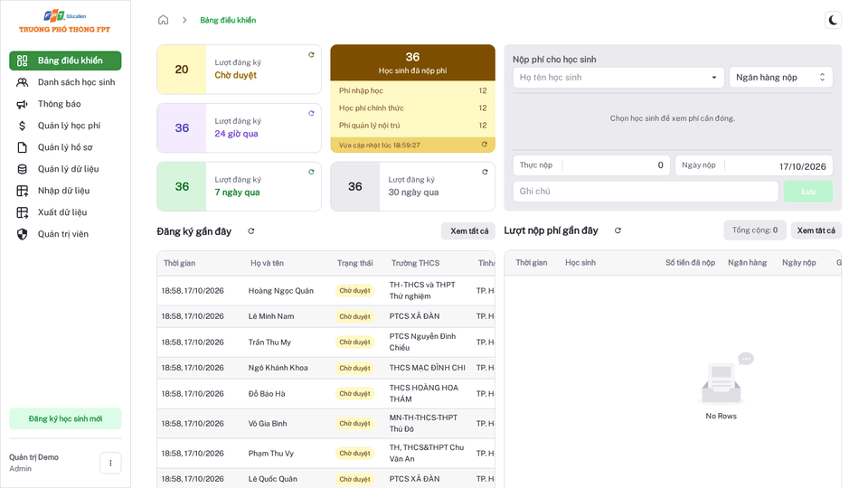Click the FPT Education logo
The height and width of the screenshot is (488, 868).
point(65,22)
